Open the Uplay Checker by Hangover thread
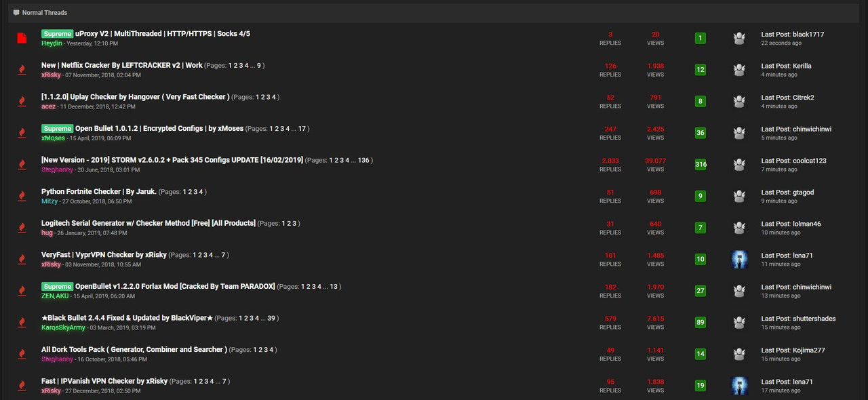Screen dimensions: 868x400 [x=136, y=97]
